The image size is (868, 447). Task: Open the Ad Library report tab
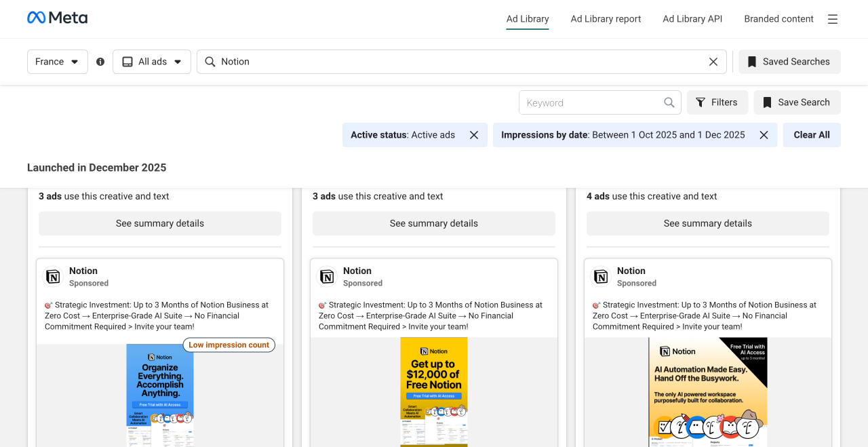click(606, 19)
